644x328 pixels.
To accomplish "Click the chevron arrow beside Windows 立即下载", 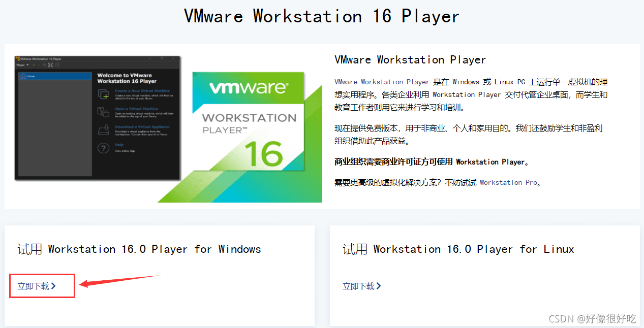I will [x=53, y=286].
